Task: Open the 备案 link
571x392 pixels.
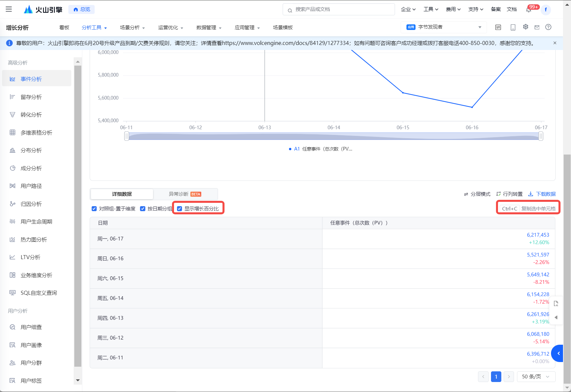Action: pos(496,9)
